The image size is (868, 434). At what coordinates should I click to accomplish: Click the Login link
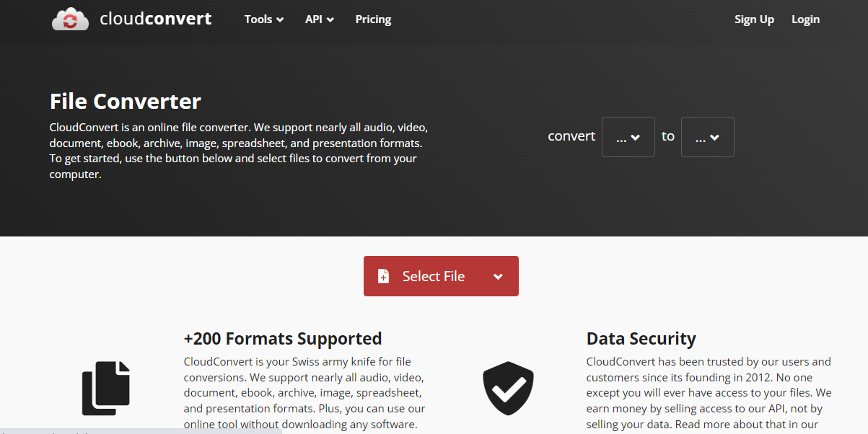coord(805,19)
